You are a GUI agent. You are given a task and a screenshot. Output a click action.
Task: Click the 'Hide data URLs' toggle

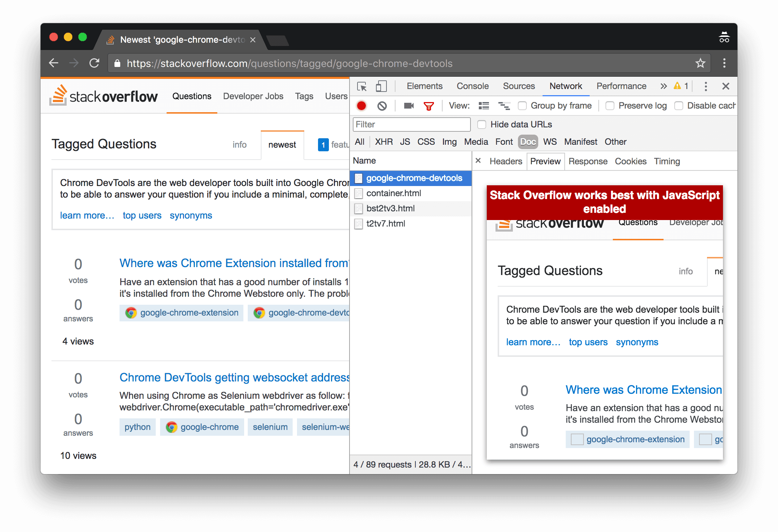coord(482,124)
